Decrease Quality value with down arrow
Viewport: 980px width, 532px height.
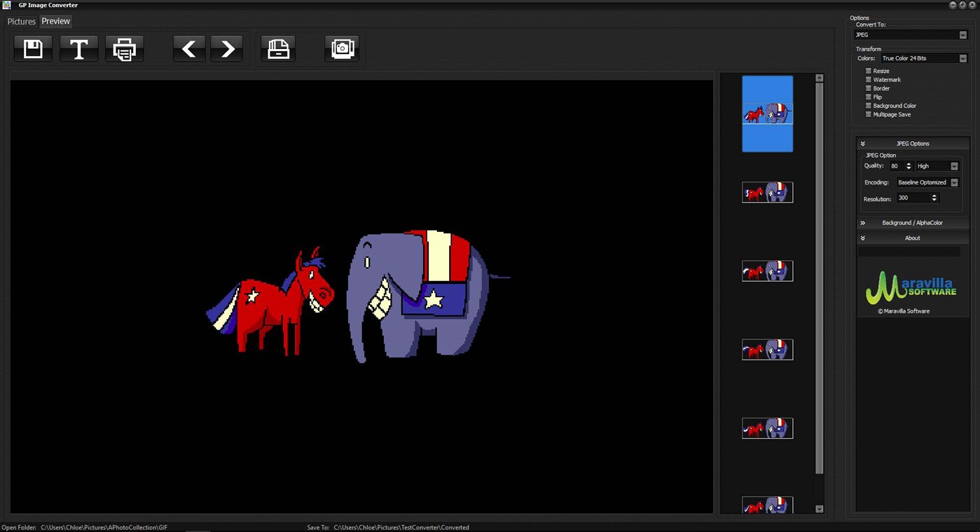[909, 168]
